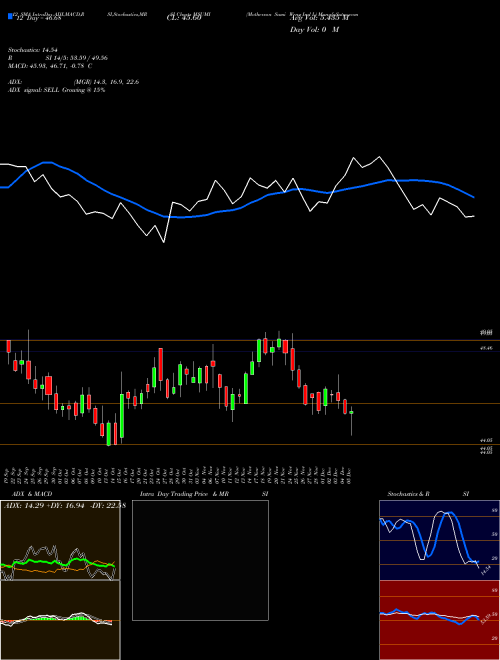Viewport: 500px width, 660px height.
Task: Click the 'ADX & MACD' panel title
Action: click(32, 494)
